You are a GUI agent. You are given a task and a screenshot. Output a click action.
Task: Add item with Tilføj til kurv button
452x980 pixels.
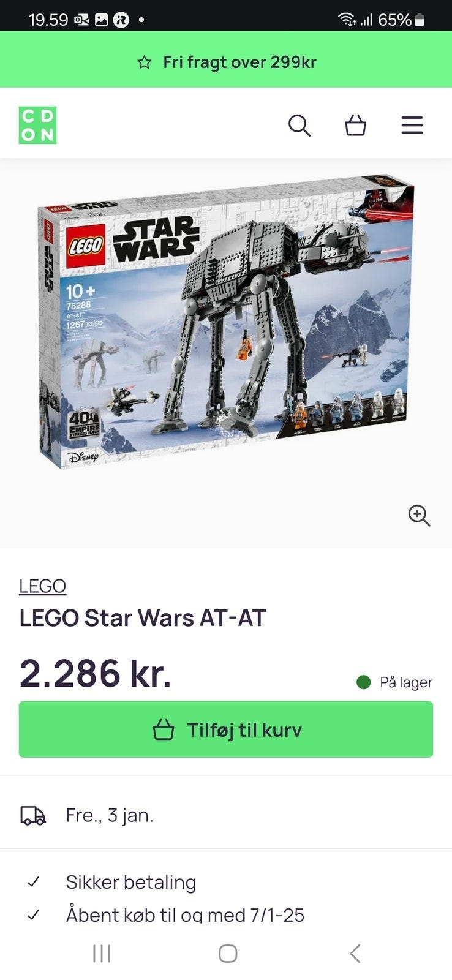pyautogui.click(x=226, y=729)
